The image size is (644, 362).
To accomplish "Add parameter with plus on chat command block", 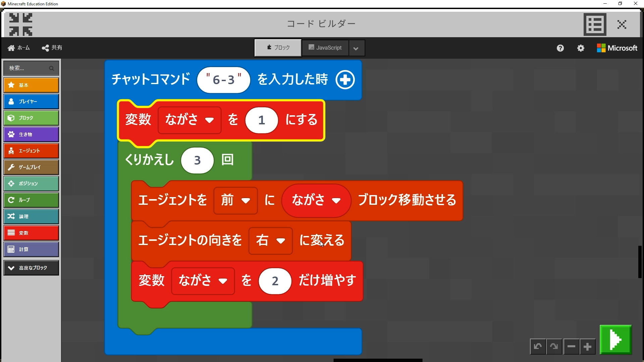I will 345,80.
